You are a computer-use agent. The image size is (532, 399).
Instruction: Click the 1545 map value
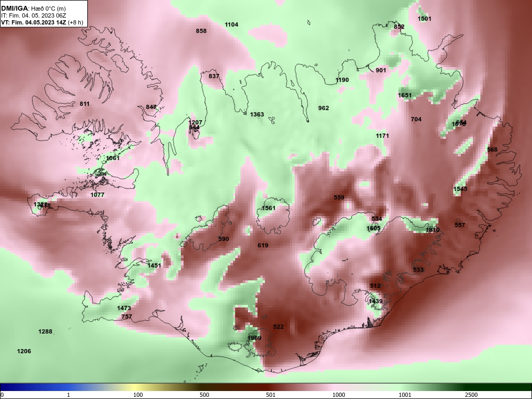click(460, 189)
